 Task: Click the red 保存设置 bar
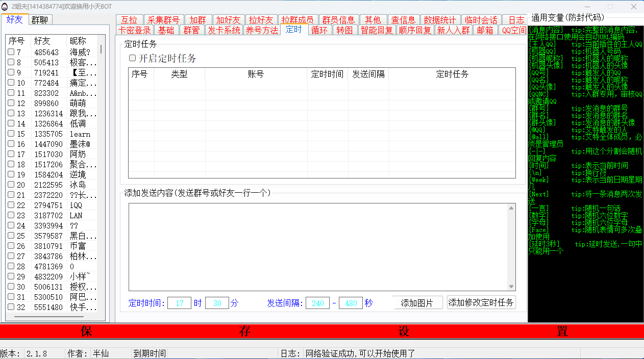(322, 331)
